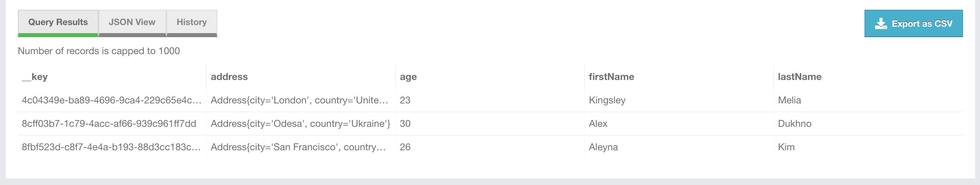Image resolution: width=980 pixels, height=185 pixels.
Task: Open the History tab
Action: [x=191, y=22]
